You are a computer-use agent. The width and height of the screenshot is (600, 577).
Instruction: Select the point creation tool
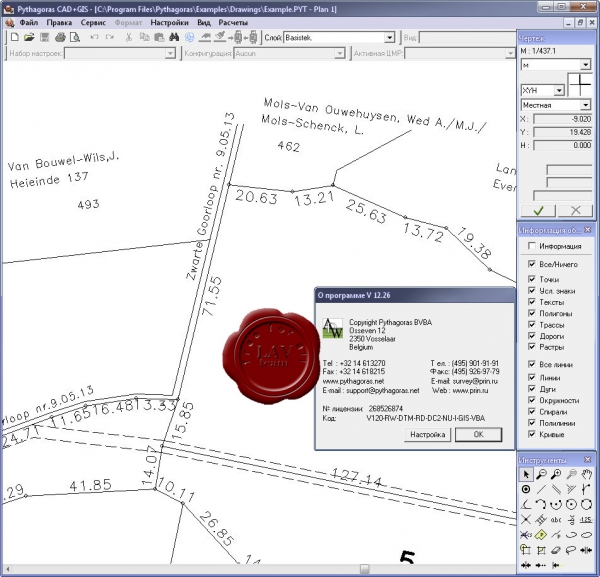click(x=526, y=489)
